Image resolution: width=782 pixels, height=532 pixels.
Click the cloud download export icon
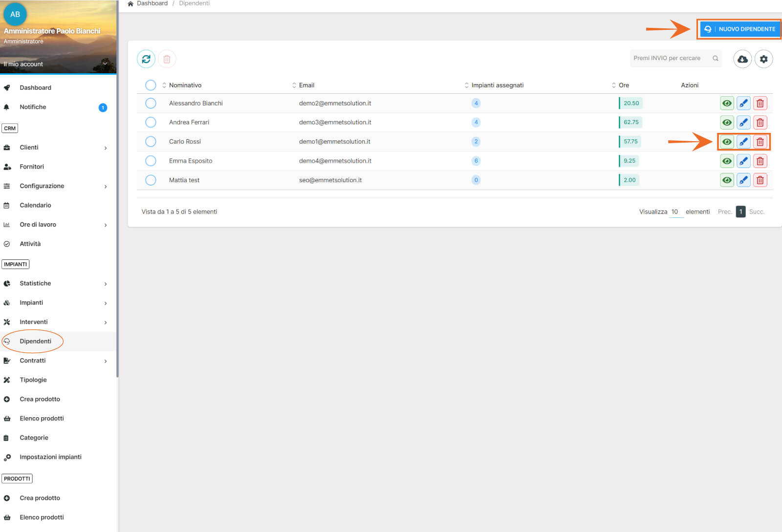742,59
